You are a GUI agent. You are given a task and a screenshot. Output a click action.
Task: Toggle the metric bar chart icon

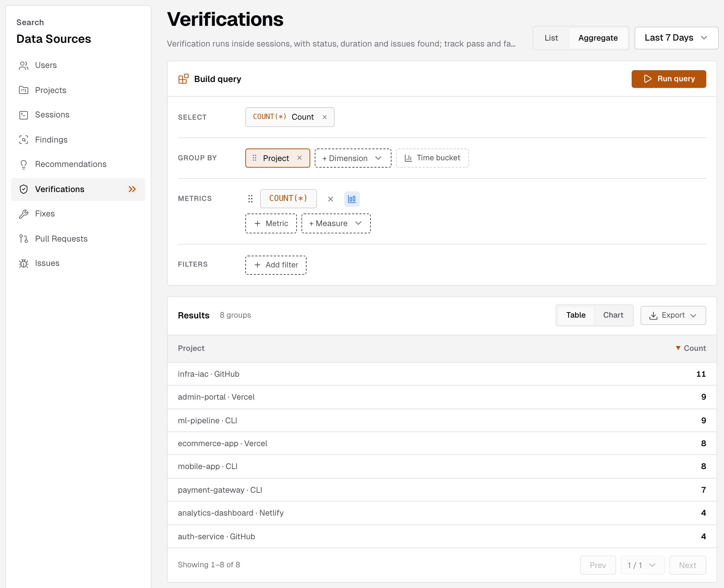352,199
